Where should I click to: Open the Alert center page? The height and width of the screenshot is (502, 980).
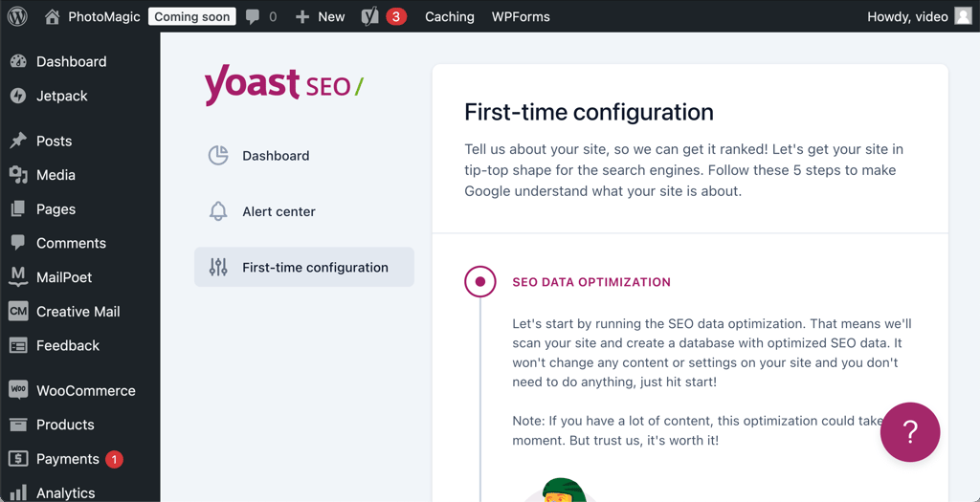pyautogui.click(x=278, y=211)
